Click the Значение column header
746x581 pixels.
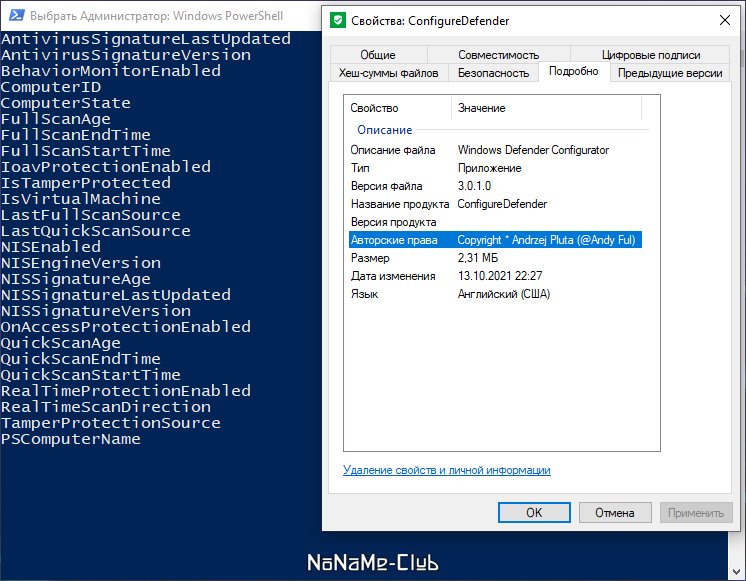click(546, 108)
